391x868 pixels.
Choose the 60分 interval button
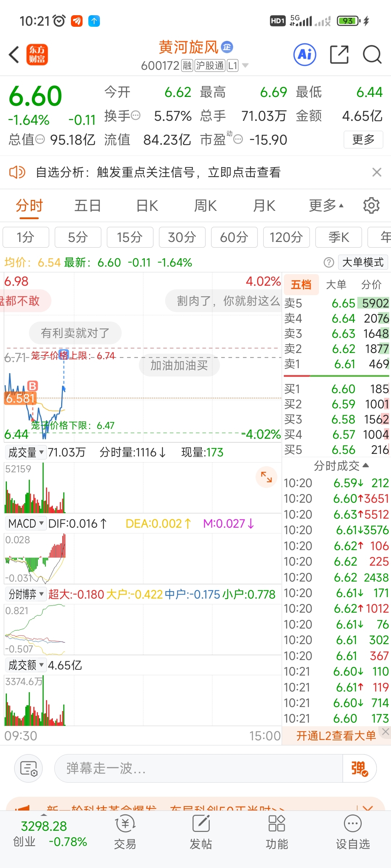coord(234,237)
